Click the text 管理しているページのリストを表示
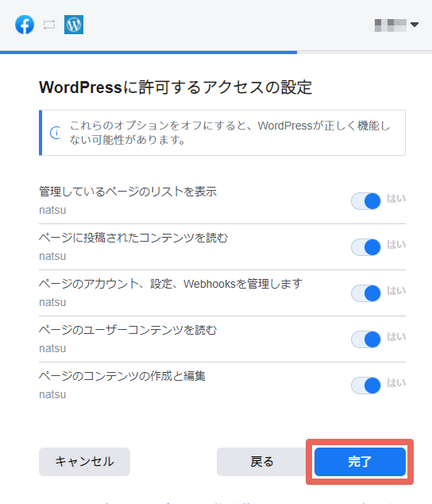Viewport: 432px width, 504px height. coord(128,192)
